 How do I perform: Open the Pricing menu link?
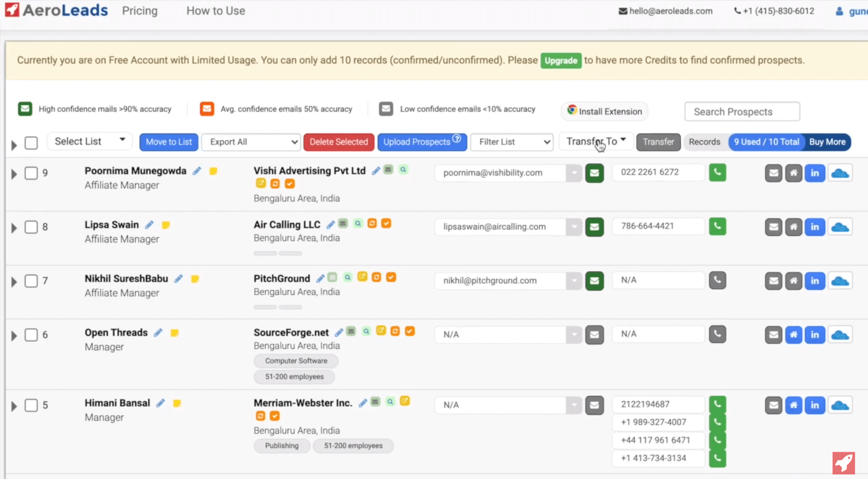point(139,11)
